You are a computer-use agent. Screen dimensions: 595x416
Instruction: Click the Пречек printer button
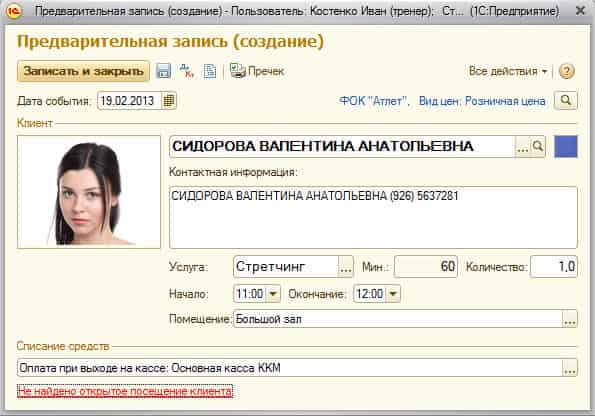257,71
